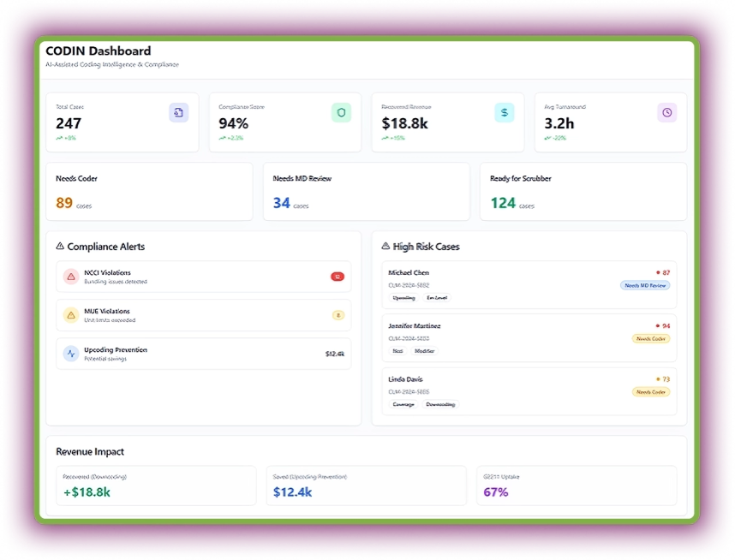Image resolution: width=735 pixels, height=560 pixels.
Task: Select the Ready for Scrubber card
Action: tap(583, 191)
